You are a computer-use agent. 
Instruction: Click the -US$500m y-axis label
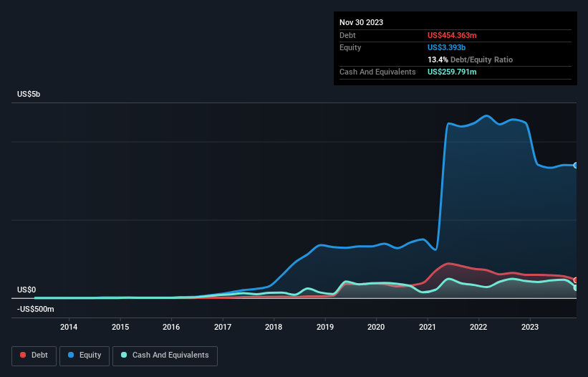tap(36, 309)
